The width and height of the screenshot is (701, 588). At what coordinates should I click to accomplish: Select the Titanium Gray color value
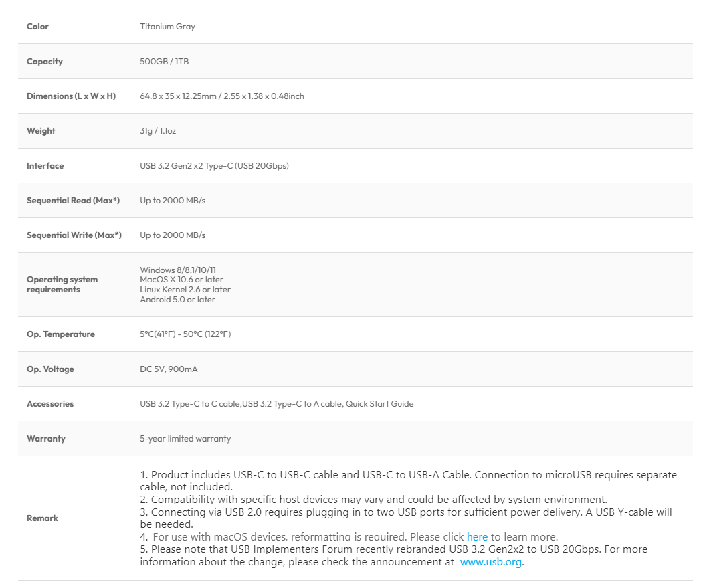click(167, 27)
